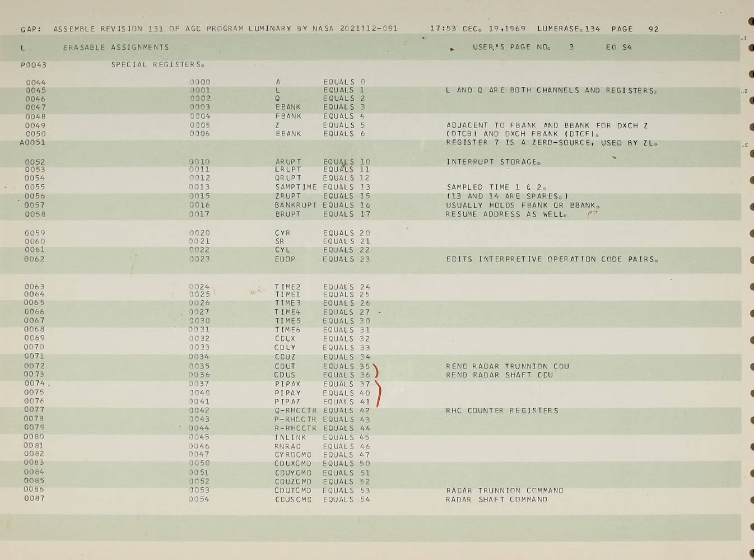Click the symbol 'CDUSCMD'

(293, 500)
